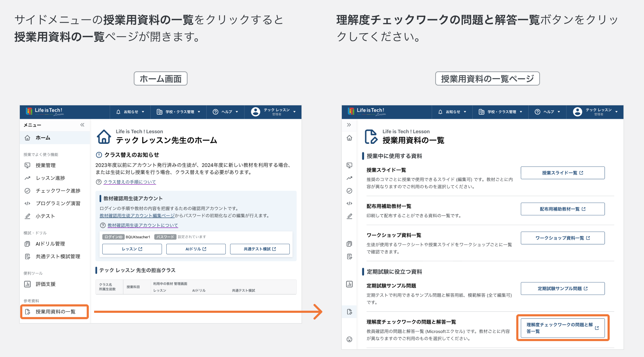Image resolution: width=644 pixels, height=357 pixels.
Task: Click help question-mark icon in right header
Action: (537, 112)
